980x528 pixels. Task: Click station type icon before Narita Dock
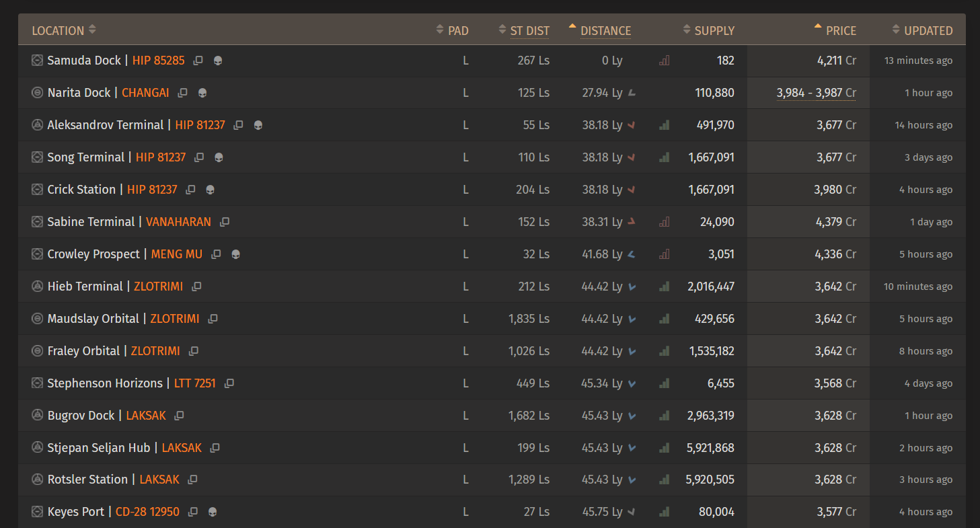(38, 93)
